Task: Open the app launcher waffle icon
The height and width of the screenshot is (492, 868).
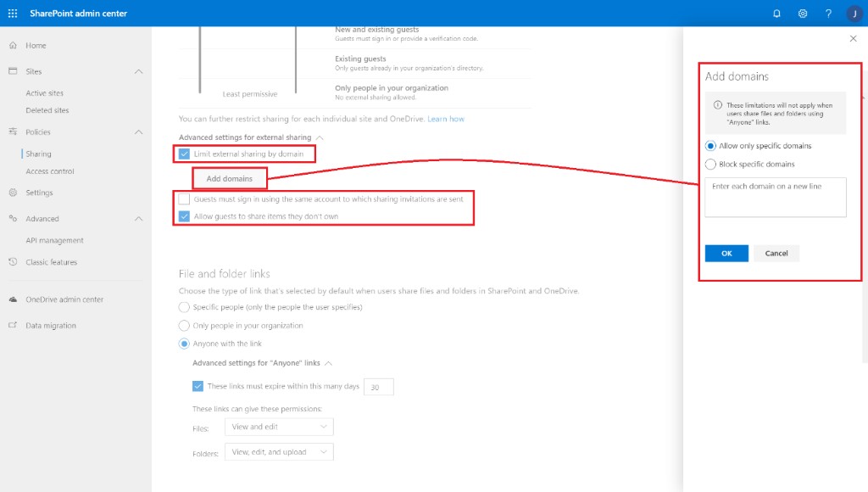Action: click(x=13, y=14)
